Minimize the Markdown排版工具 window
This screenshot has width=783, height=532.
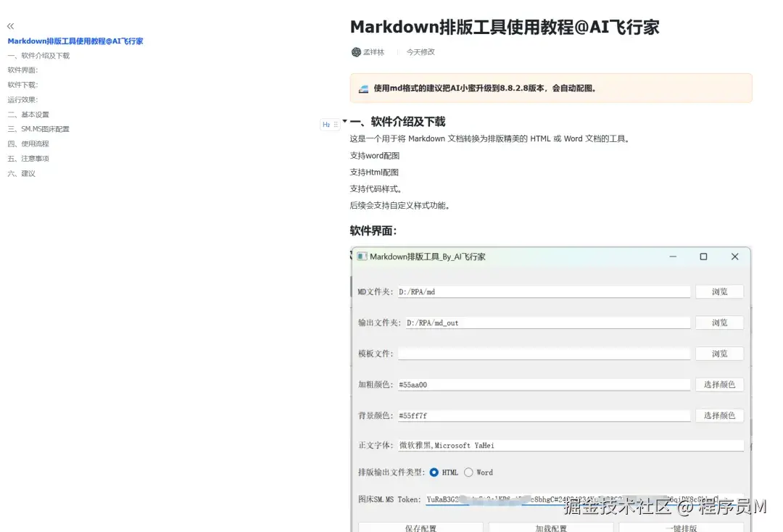point(673,257)
